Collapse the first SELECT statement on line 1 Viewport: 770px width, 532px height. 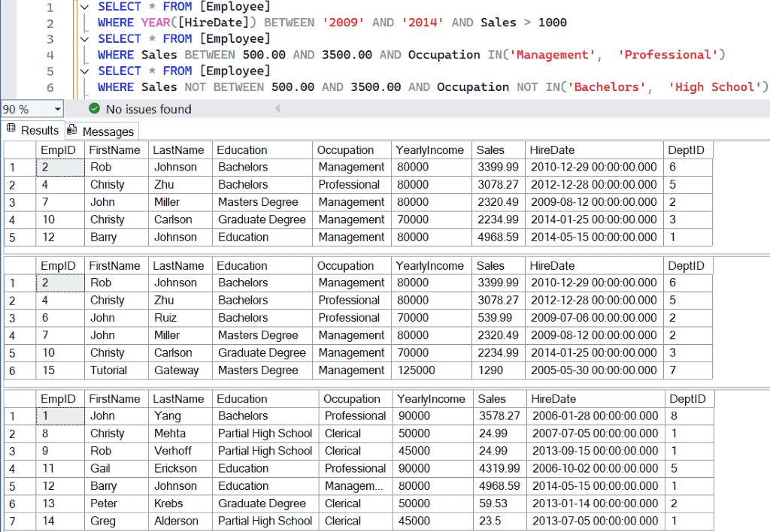click(83, 6)
